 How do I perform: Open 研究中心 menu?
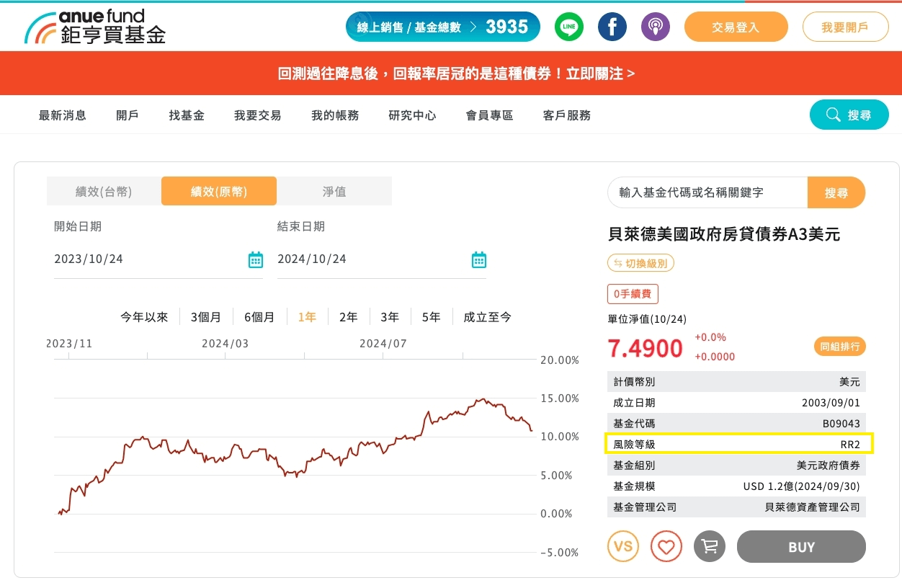tap(412, 115)
